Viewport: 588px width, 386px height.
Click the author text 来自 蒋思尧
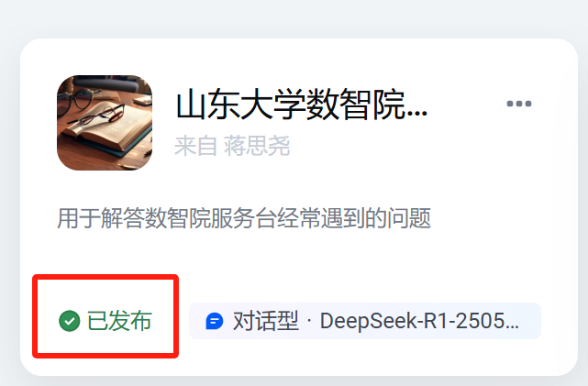click(232, 146)
